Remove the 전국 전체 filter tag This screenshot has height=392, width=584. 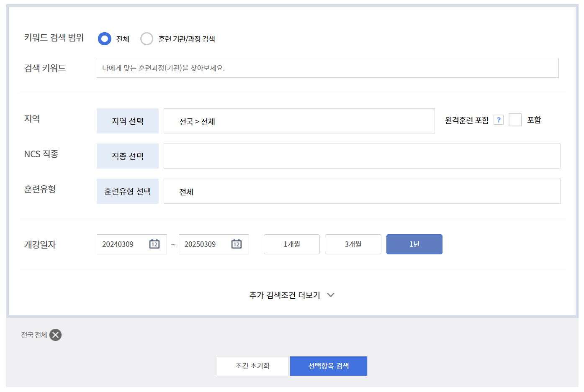point(55,335)
